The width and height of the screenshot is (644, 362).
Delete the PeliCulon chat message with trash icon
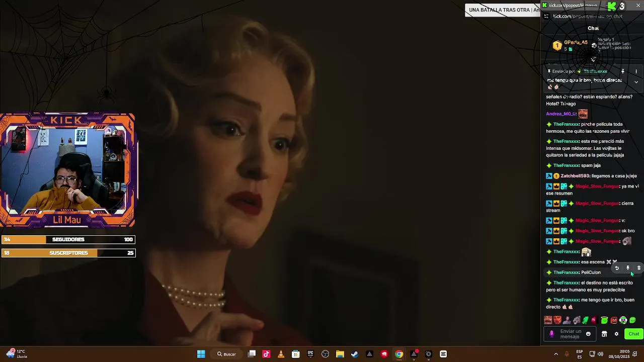coord(639,268)
